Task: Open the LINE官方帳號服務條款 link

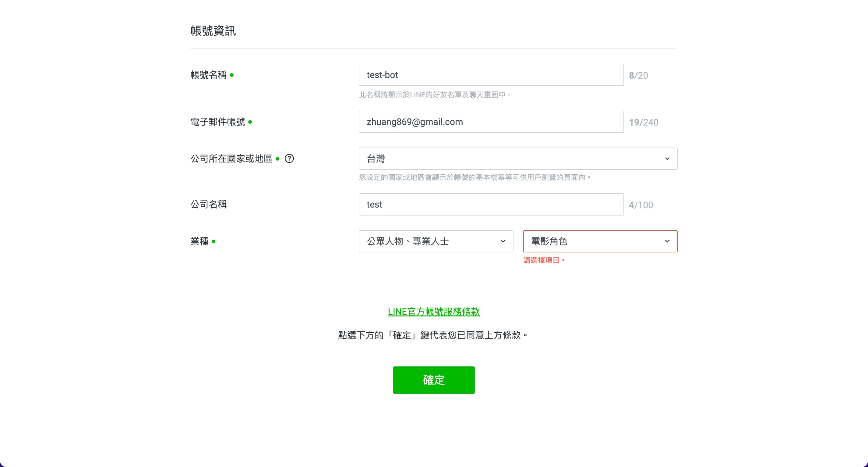Action: tap(434, 312)
